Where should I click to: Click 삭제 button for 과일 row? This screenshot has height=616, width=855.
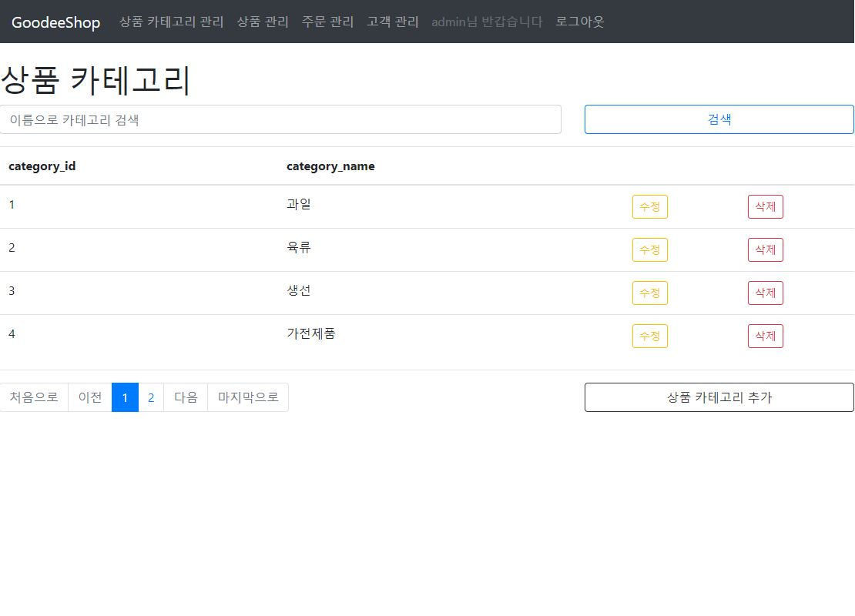[766, 206]
